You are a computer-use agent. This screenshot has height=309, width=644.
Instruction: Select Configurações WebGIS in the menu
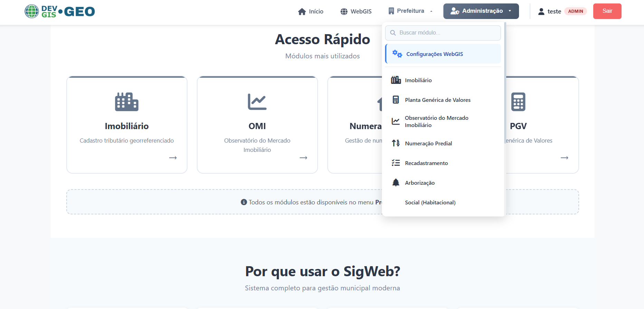[x=443, y=54]
